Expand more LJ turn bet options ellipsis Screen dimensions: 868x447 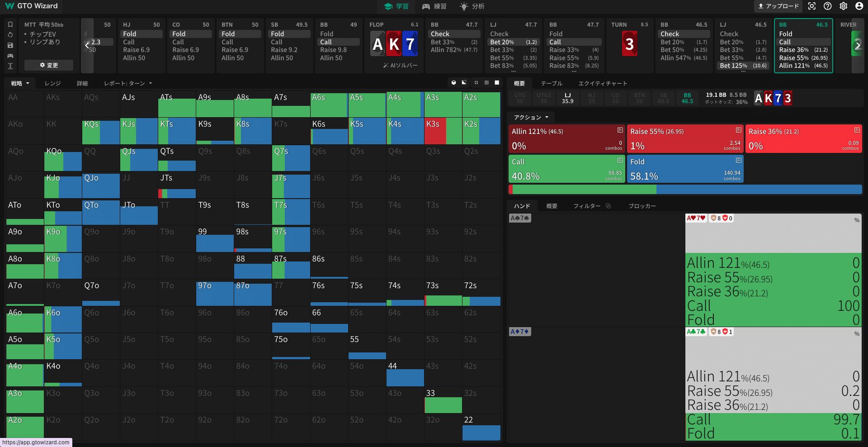pos(743,71)
